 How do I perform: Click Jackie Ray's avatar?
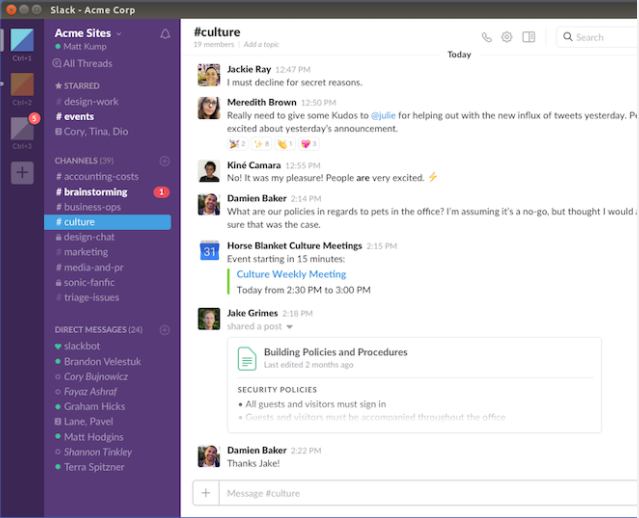pyautogui.click(x=209, y=75)
